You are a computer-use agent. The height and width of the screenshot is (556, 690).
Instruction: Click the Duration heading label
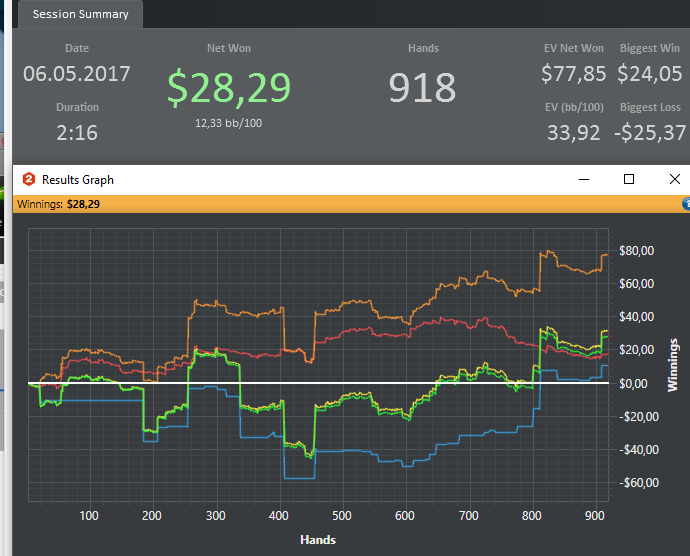point(77,107)
